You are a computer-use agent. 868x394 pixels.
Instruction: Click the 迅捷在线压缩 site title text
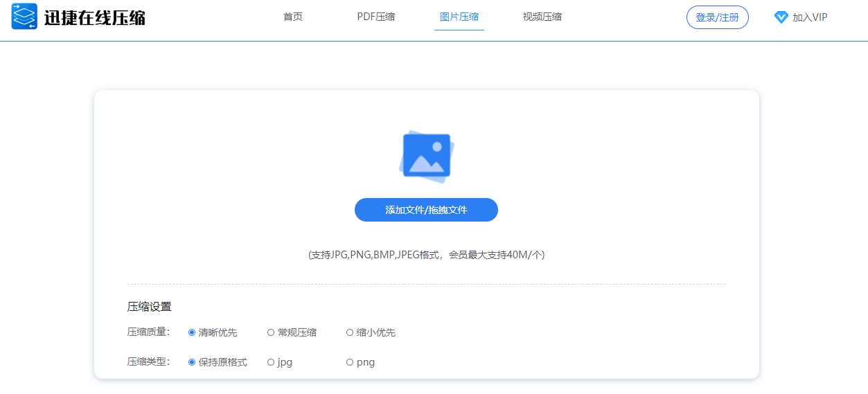click(x=95, y=17)
